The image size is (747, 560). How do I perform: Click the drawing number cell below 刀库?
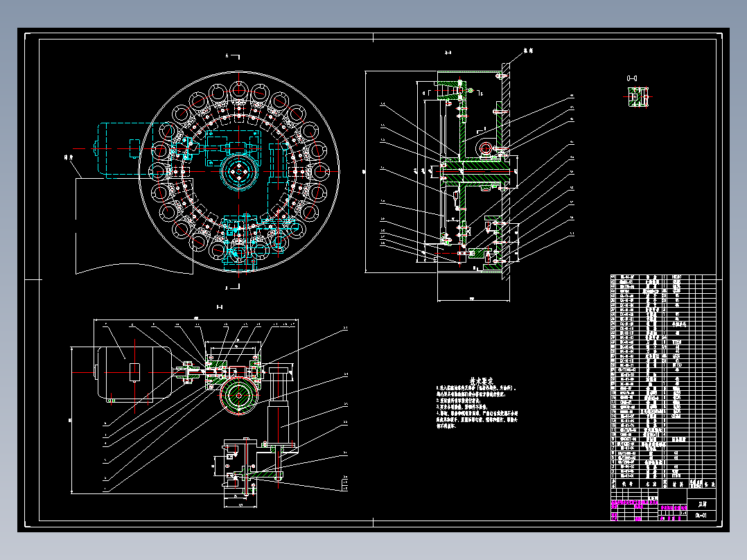click(702, 515)
